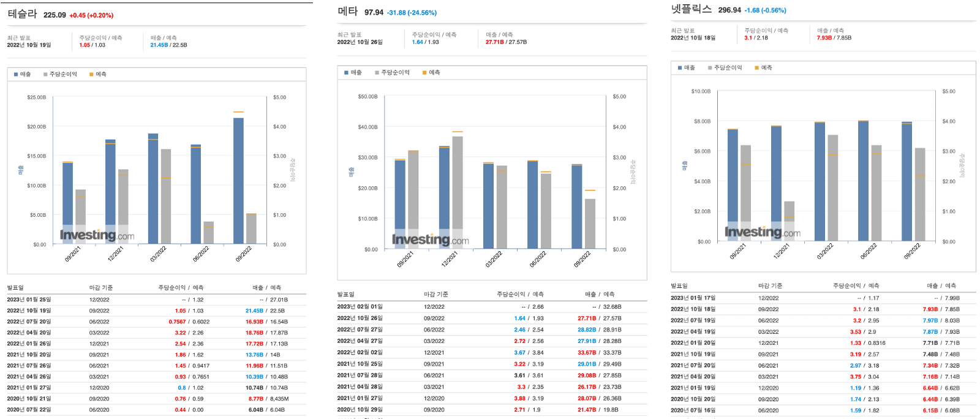Click Tesla 09/2022 blue revenue bar
The width and height of the screenshot is (980, 419).
coord(238,181)
